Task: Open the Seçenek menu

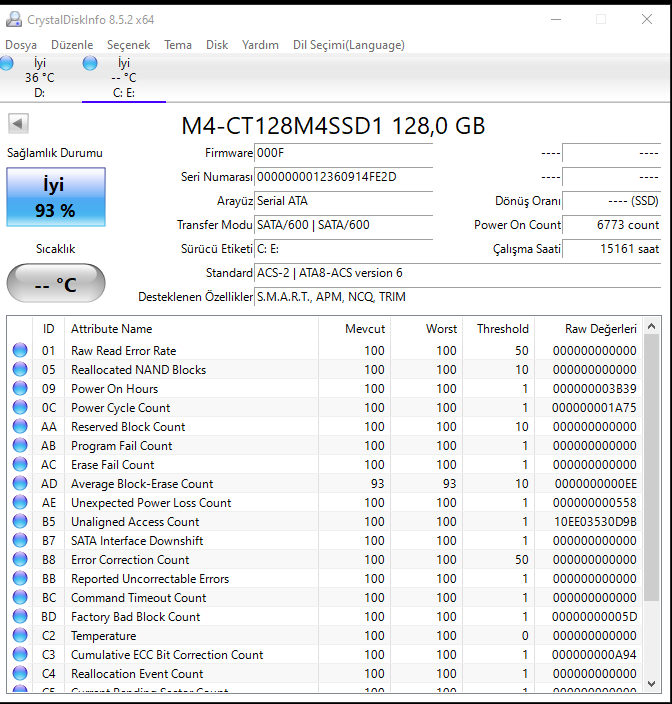Action: point(128,45)
